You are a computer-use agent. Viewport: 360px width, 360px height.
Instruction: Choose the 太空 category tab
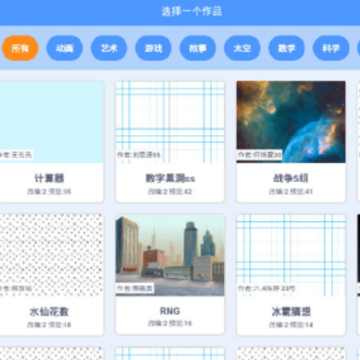coord(242,48)
